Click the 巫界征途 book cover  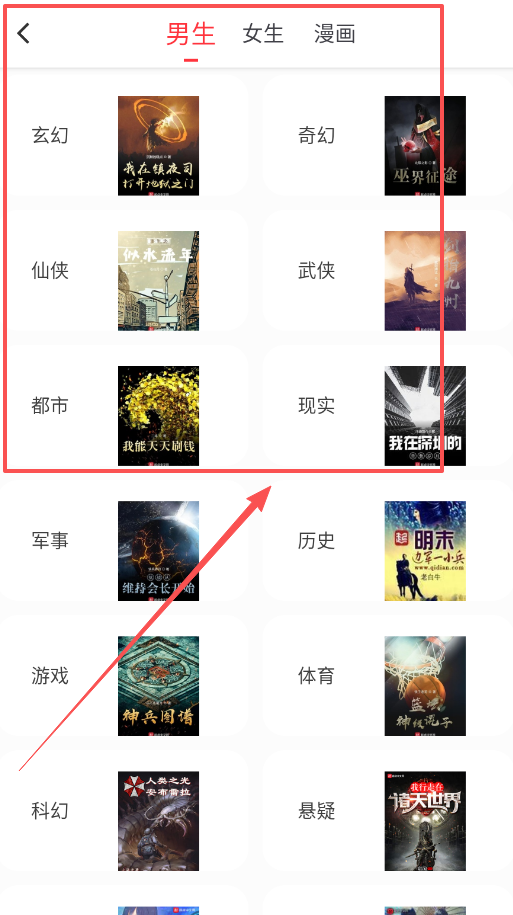(425, 146)
